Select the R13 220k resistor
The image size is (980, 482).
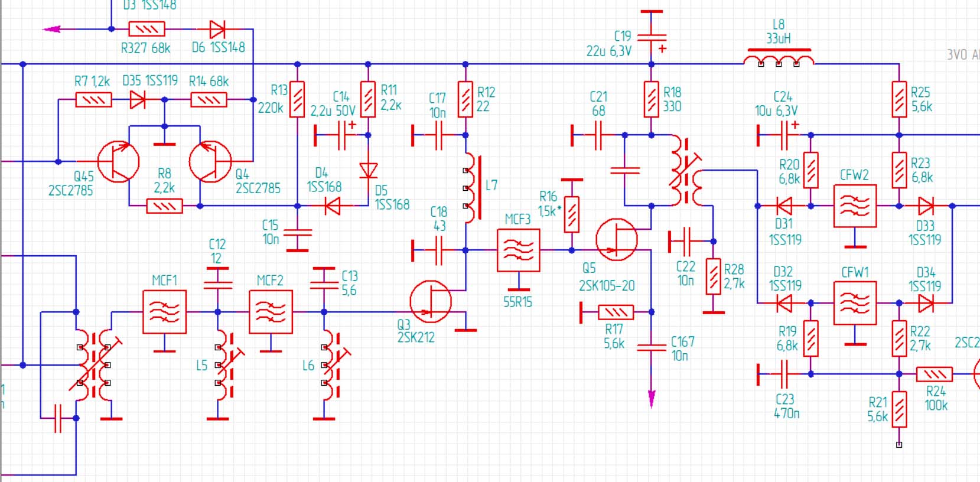(x=297, y=99)
